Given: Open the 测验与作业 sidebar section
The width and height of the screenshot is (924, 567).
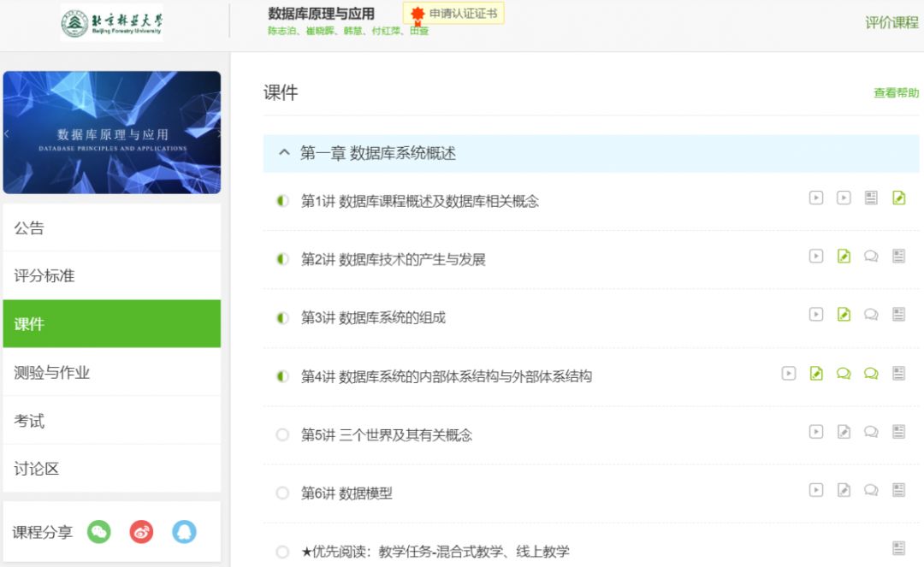Looking at the screenshot, I should click(x=112, y=370).
